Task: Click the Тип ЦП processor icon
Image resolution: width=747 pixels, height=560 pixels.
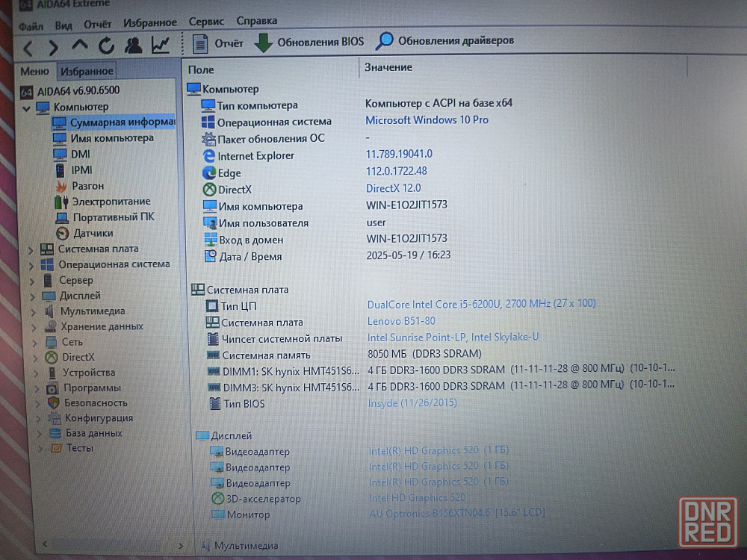Action: pos(212,305)
